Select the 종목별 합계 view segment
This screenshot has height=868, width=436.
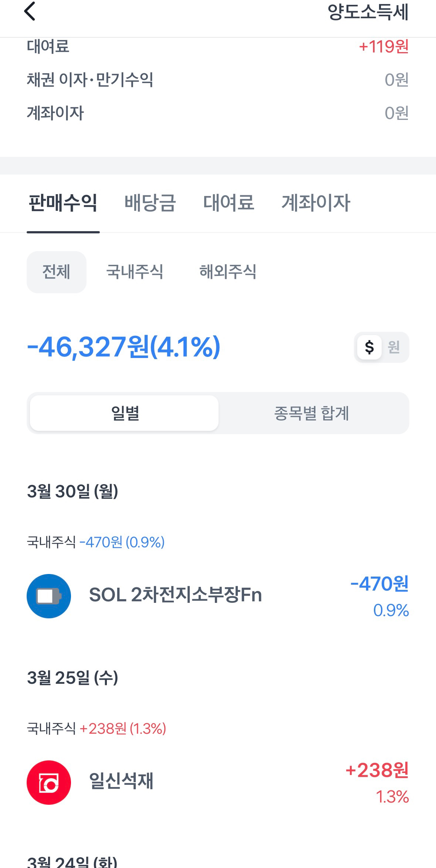311,413
